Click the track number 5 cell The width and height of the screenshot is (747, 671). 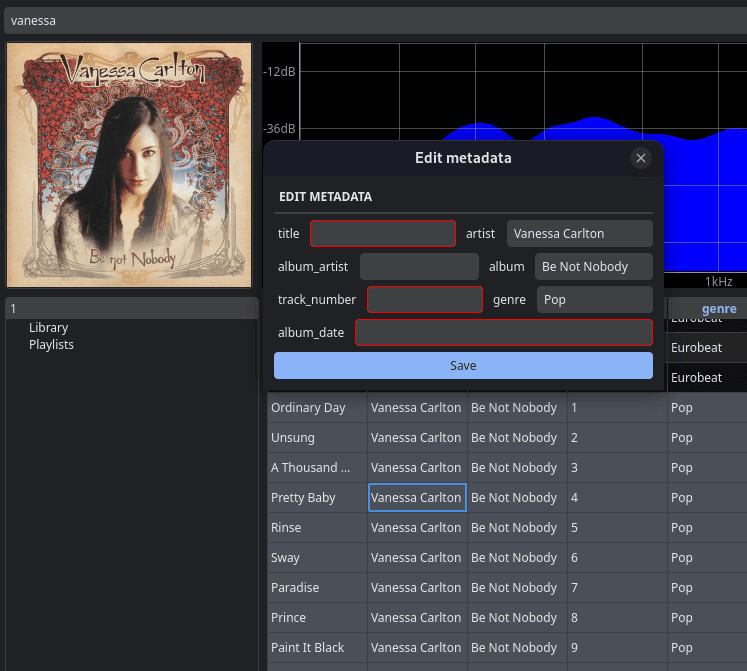[617, 528]
